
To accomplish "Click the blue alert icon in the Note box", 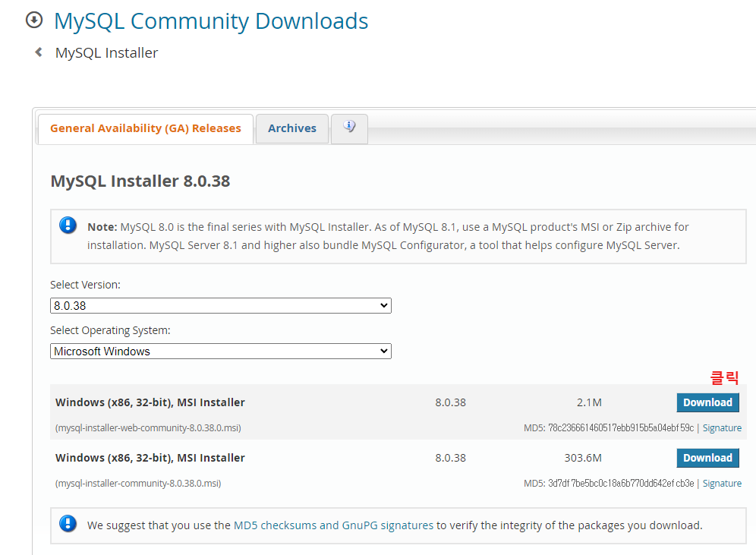I will 68,225.
